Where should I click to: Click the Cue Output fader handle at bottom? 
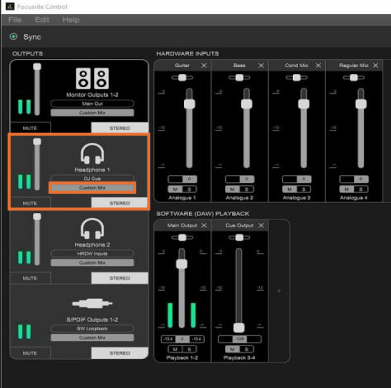point(239,328)
